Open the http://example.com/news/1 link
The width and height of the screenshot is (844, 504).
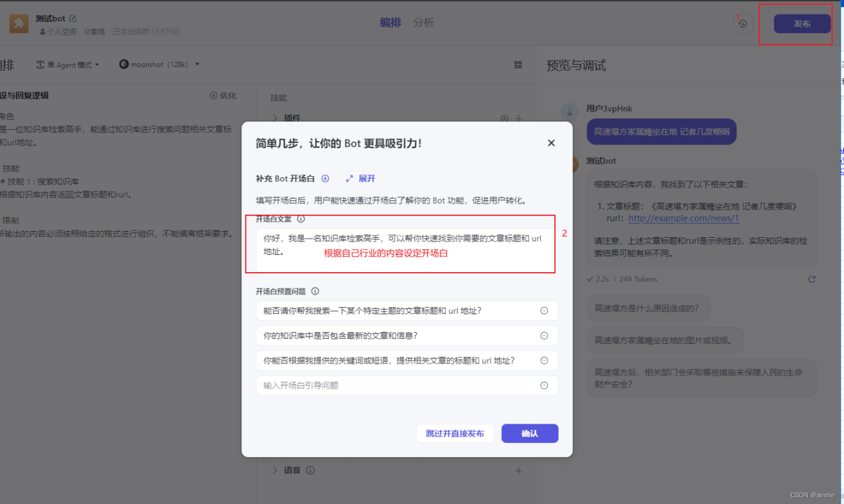(684, 218)
